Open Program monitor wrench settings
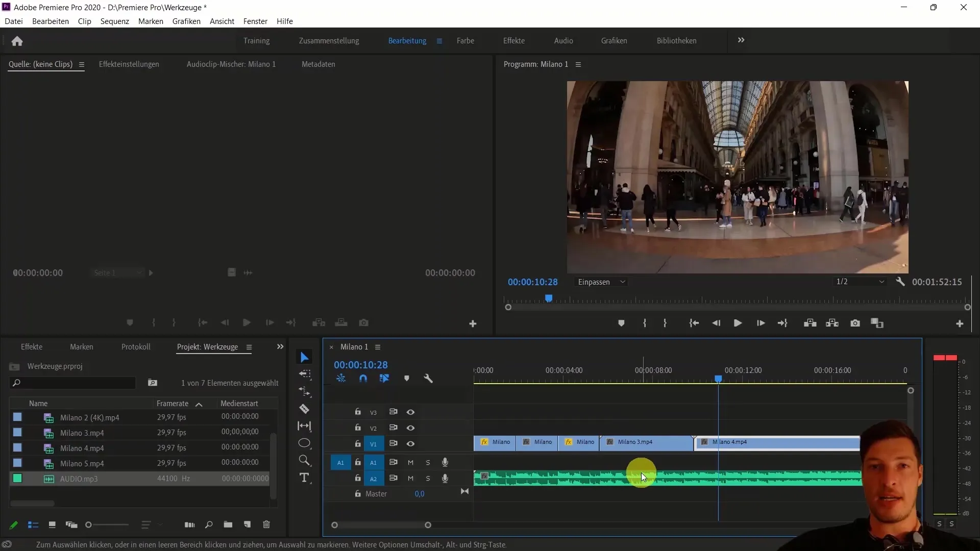The height and width of the screenshot is (551, 980). point(900,282)
